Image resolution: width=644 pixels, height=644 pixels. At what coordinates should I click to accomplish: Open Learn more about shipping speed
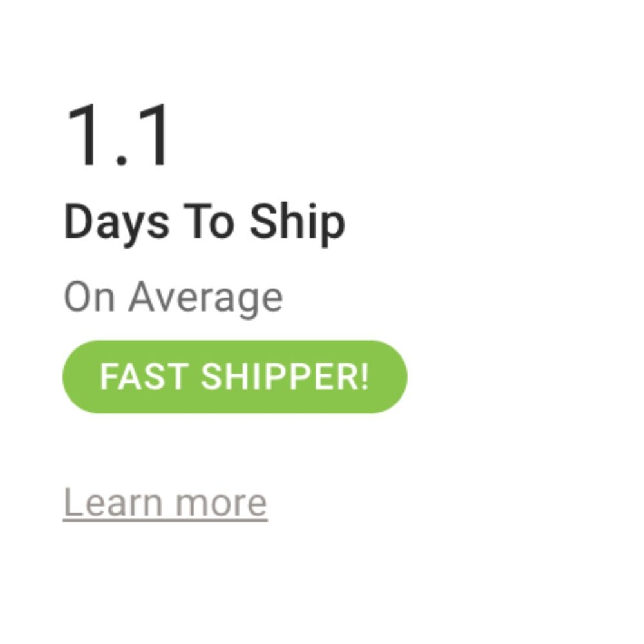pyautogui.click(x=165, y=503)
